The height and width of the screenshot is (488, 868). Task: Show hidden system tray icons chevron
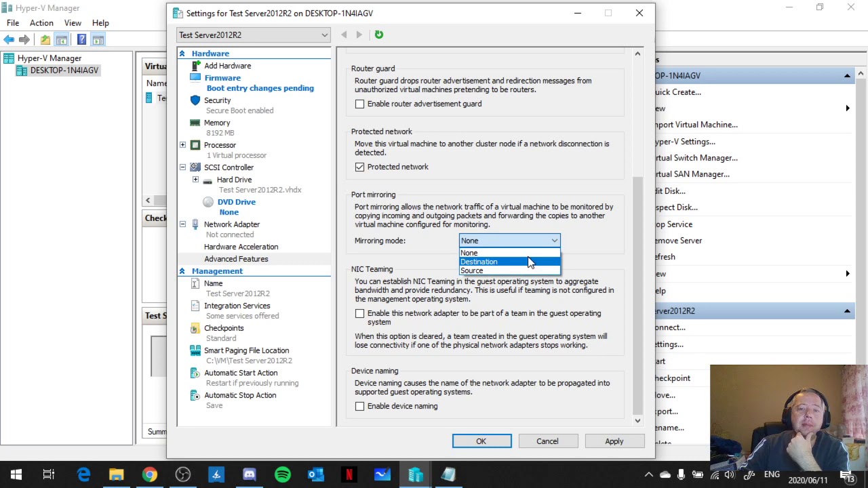pyautogui.click(x=649, y=474)
